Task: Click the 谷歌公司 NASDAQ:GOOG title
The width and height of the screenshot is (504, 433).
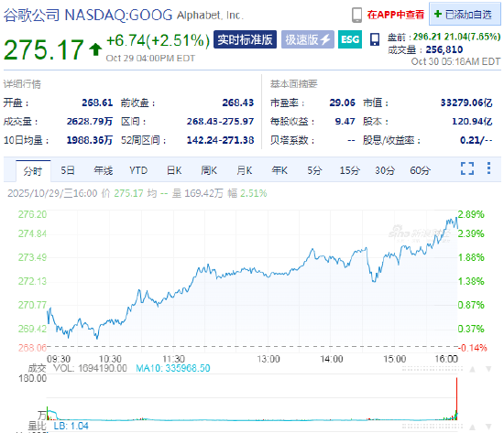Action: [88, 15]
